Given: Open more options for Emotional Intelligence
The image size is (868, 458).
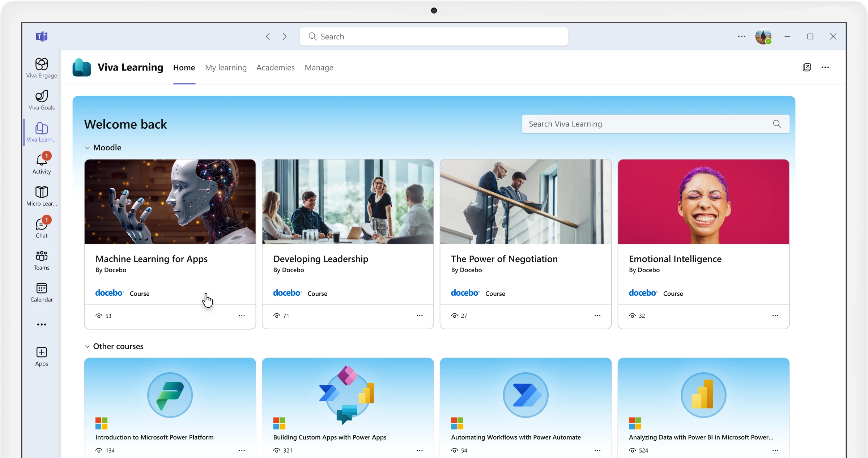Looking at the screenshot, I should 775,316.
